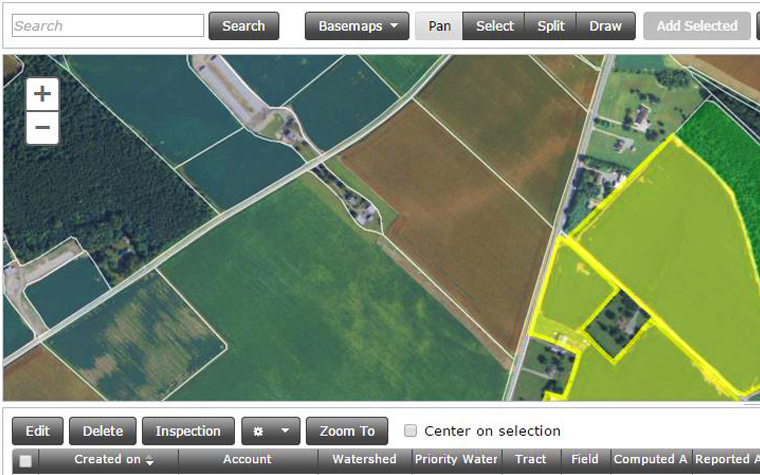
Task: Zoom out of the map with minus button
Action: 42,128
